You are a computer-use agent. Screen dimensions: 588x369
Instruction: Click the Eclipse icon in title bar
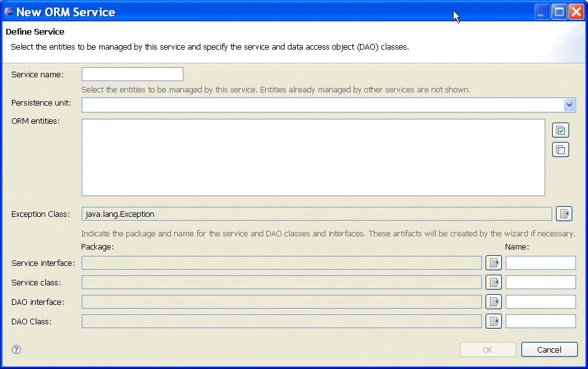pyautogui.click(x=9, y=12)
